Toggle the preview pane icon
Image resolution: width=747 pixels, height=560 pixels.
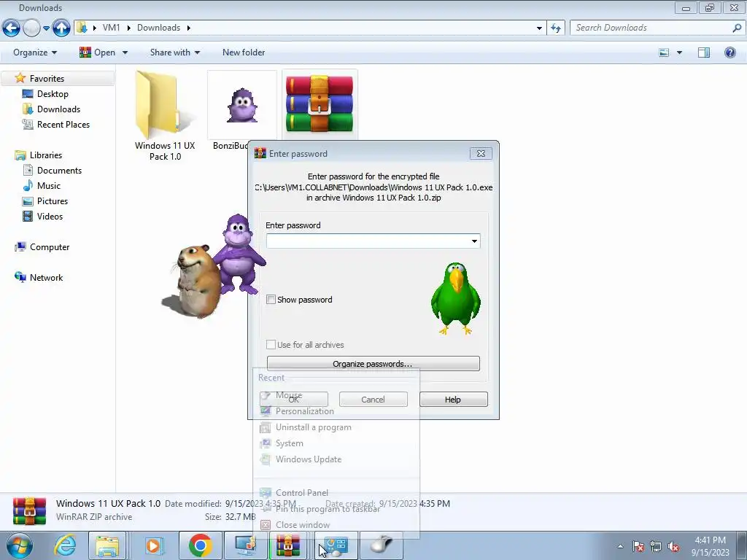click(704, 52)
